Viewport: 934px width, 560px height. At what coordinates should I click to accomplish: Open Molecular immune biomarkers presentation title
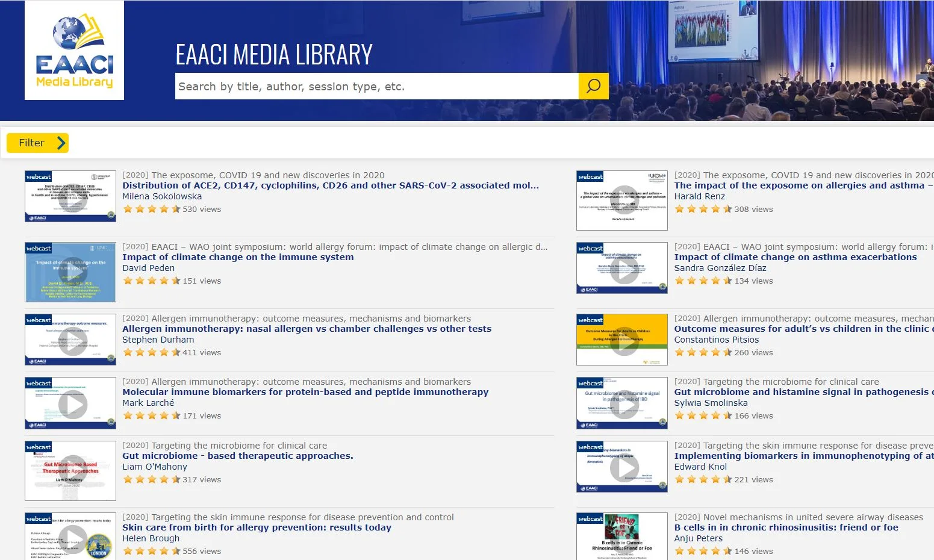[x=305, y=392]
